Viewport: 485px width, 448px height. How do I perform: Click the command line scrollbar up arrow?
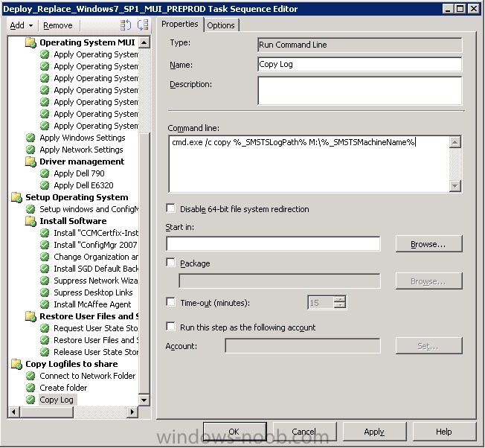click(x=455, y=142)
